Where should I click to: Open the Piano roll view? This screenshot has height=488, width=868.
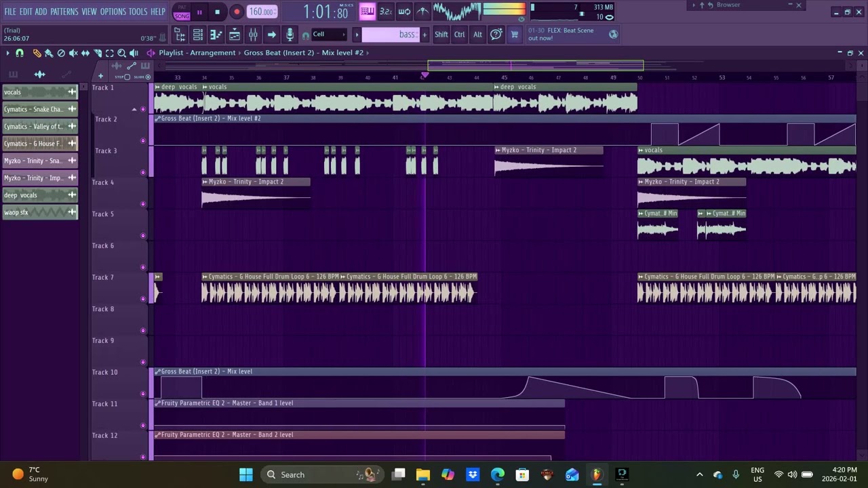(x=216, y=35)
